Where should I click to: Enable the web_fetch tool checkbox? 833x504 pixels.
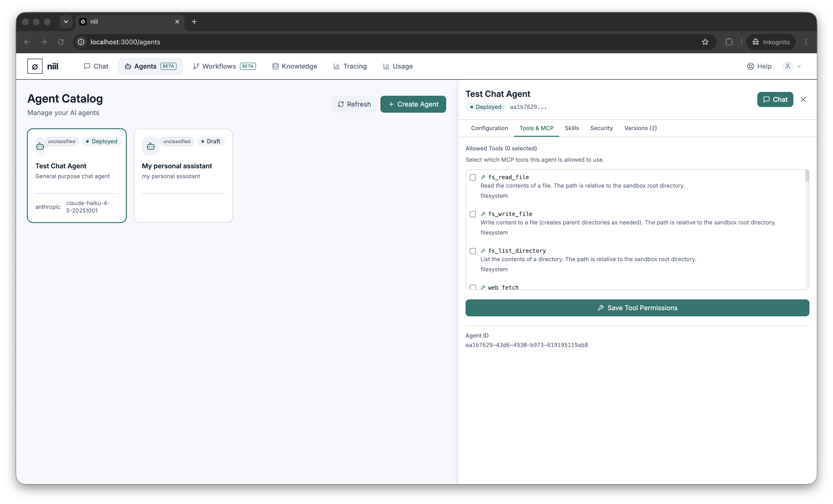pyautogui.click(x=473, y=287)
